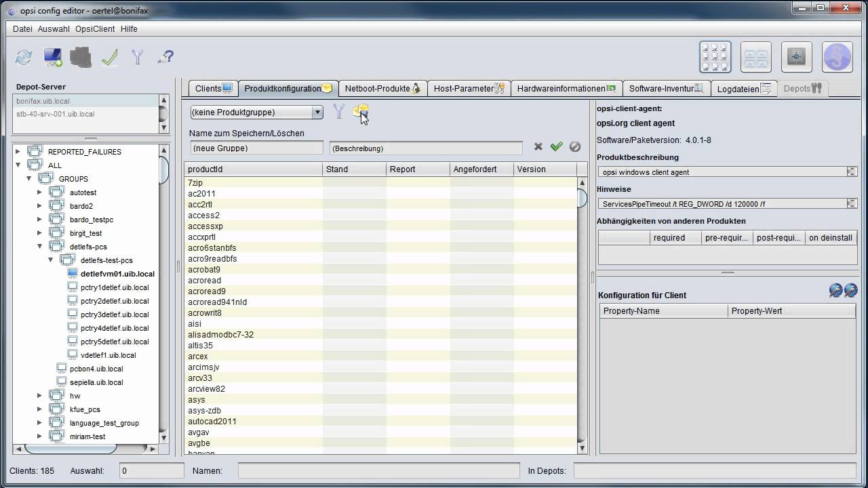Select the depot configuration mode icon
Screen dimensions: 868x488
[756, 57]
